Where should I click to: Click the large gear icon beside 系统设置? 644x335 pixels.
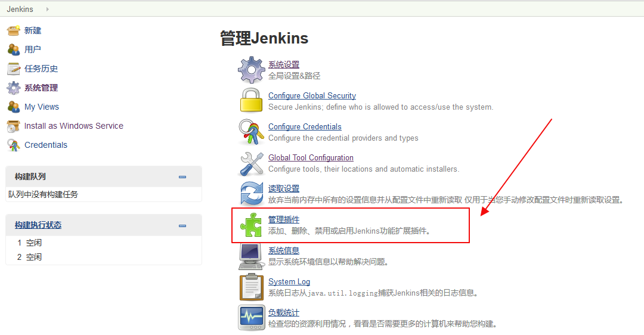click(252, 70)
